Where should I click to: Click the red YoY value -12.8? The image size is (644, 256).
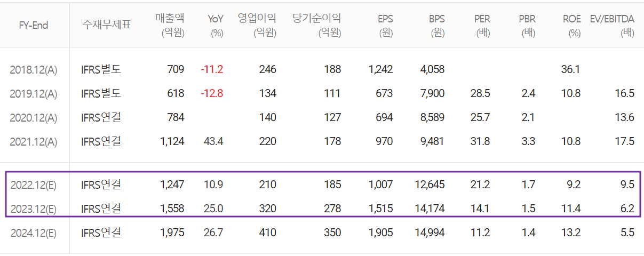212,93
